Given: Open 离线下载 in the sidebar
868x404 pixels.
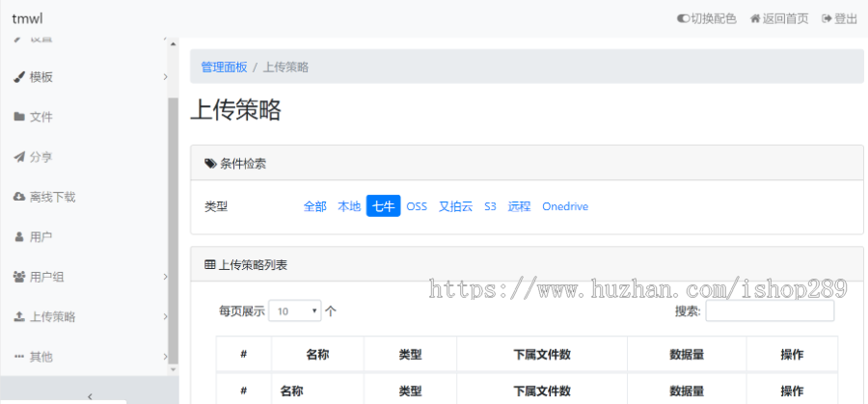Looking at the screenshot, I should [53, 197].
